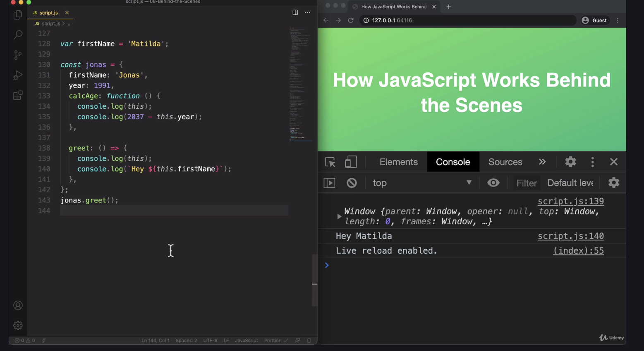The width and height of the screenshot is (644, 351).
Task: Switch to the Elements tab
Action: (x=399, y=162)
